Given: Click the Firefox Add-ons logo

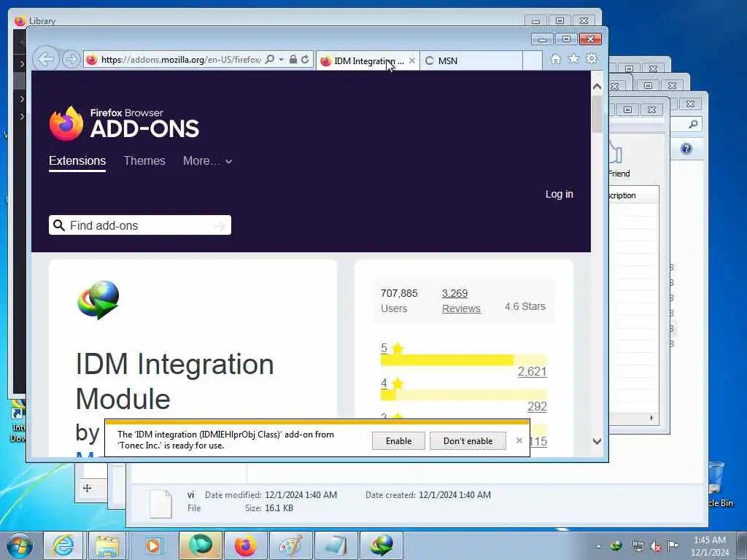Looking at the screenshot, I should [x=124, y=123].
